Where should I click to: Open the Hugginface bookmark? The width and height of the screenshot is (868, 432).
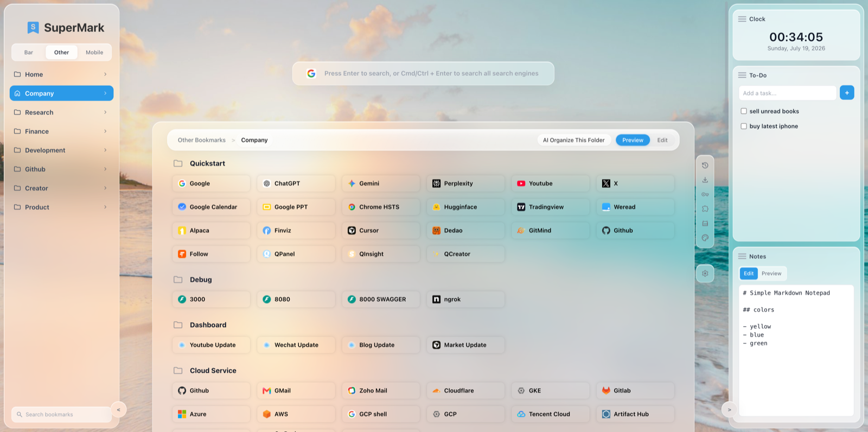coord(465,207)
